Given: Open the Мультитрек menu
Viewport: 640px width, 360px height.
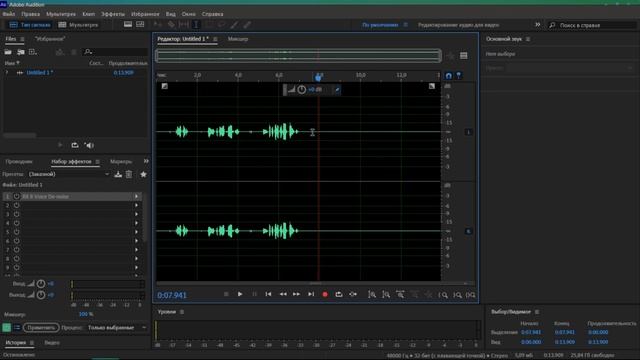Looking at the screenshot, I should coord(61,14).
